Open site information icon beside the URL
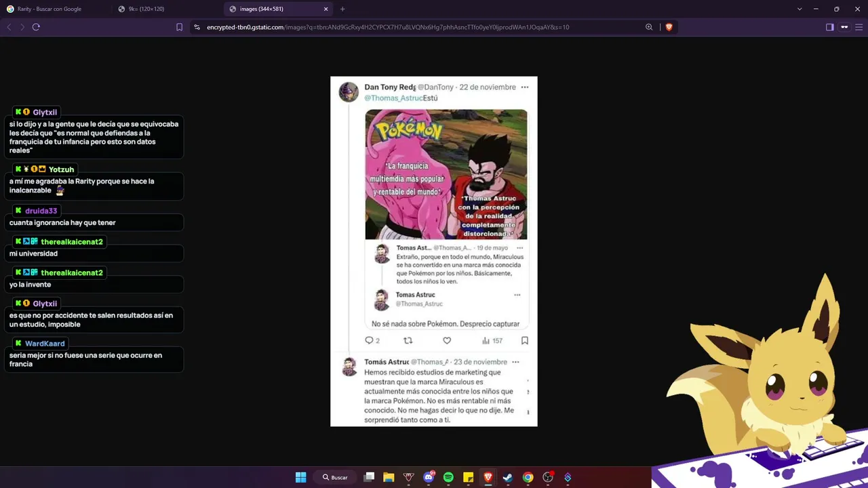Viewport: 868px width, 488px height. point(197,27)
